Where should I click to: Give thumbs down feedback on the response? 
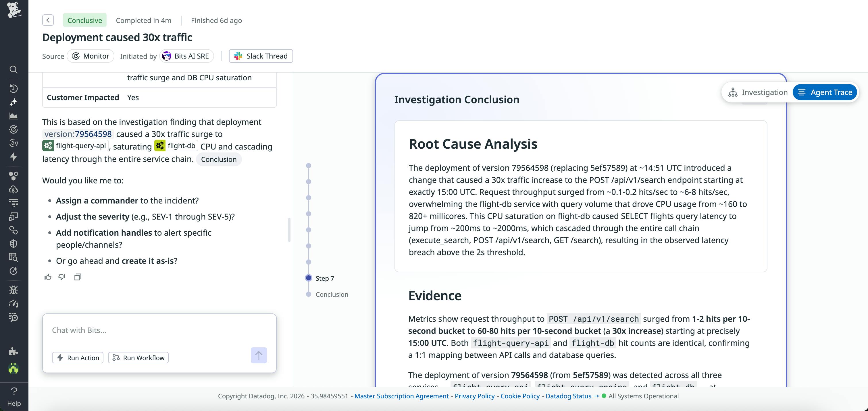click(62, 277)
